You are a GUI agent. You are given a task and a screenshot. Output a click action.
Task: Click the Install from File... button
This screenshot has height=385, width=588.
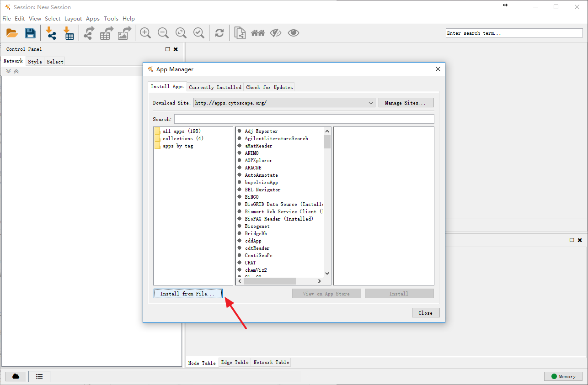click(188, 294)
